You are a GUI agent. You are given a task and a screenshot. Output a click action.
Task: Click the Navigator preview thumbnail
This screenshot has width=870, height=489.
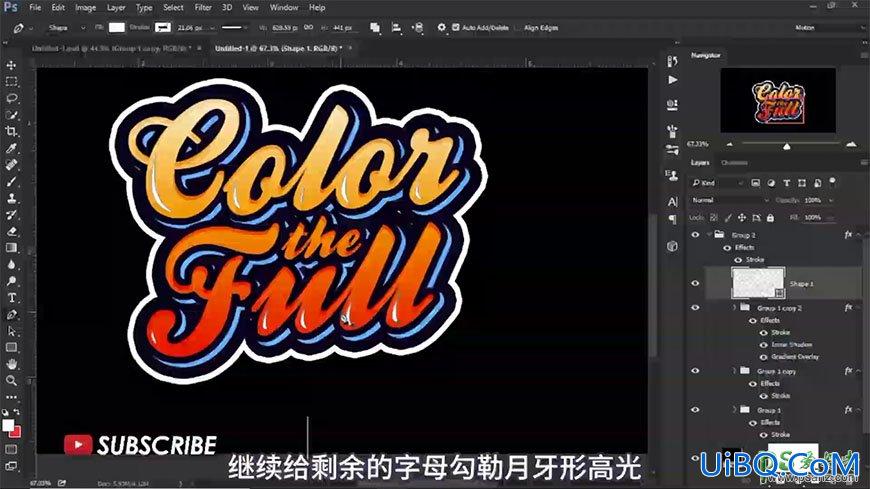pos(778,100)
